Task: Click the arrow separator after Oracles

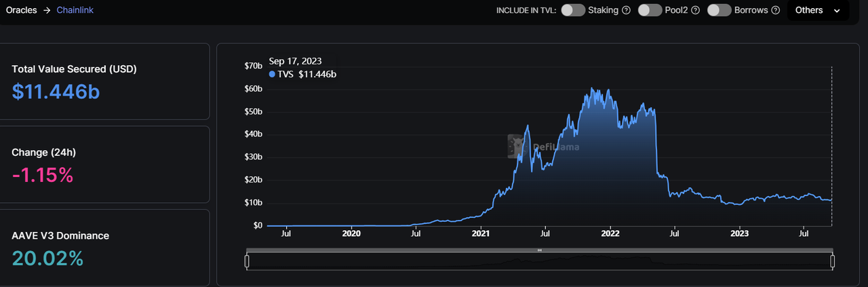Action: [47, 10]
